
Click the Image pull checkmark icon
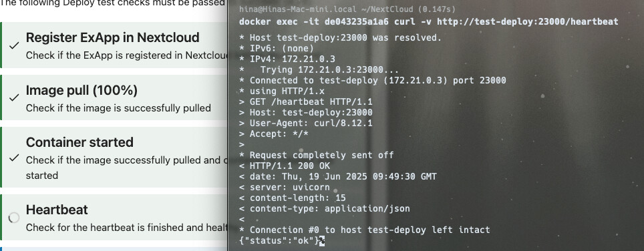coord(14,97)
